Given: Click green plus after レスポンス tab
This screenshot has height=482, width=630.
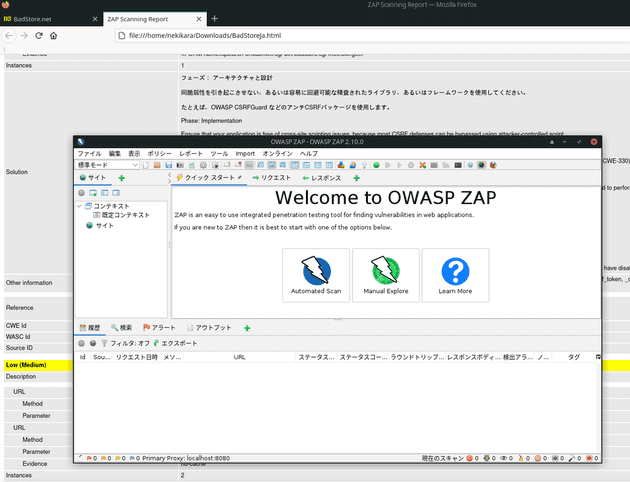Looking at the screenshot, I should pos(356,178).
